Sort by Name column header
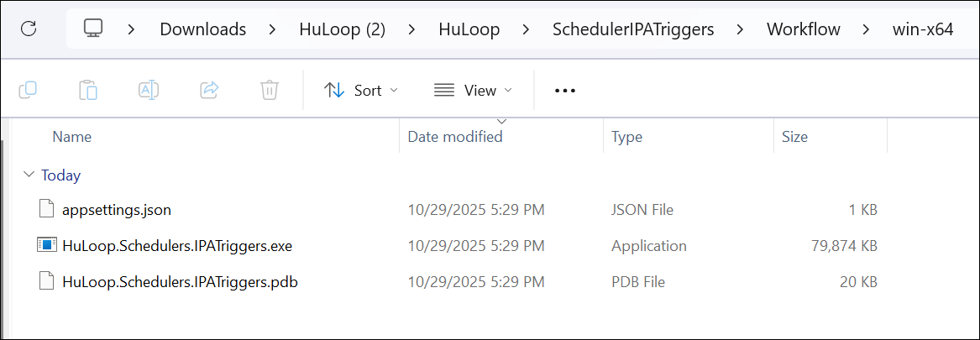The height and width of the screenshot is (340, 980). coord(72,137)
